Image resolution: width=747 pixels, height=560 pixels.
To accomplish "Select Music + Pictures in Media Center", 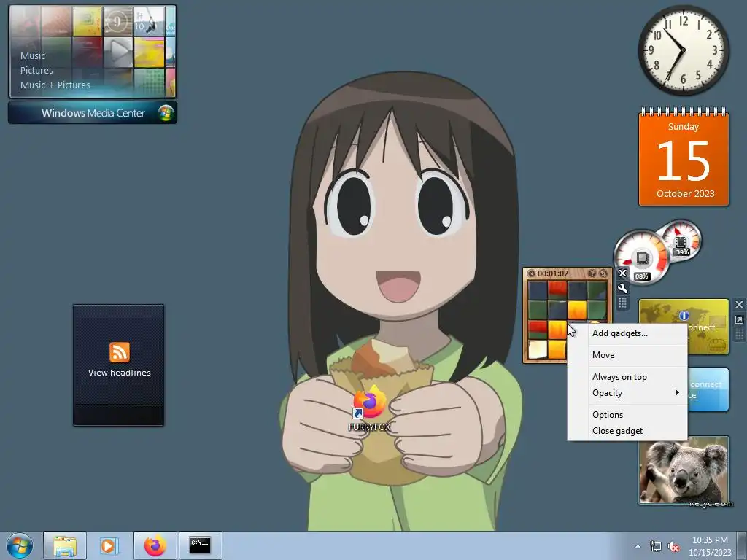I will (x=55, y=85).
